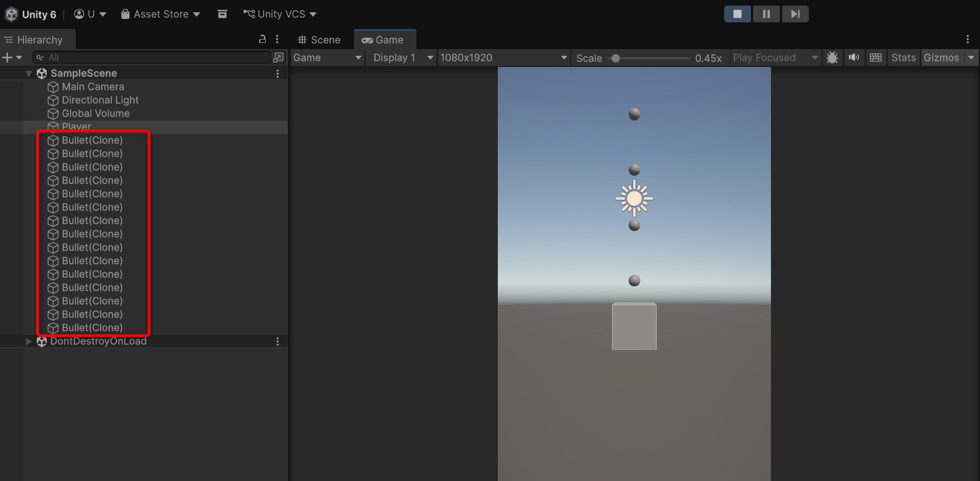The image size is (980, 481).
Task: Select Main Camera in the Hierarchy
Action: point(93,86)
